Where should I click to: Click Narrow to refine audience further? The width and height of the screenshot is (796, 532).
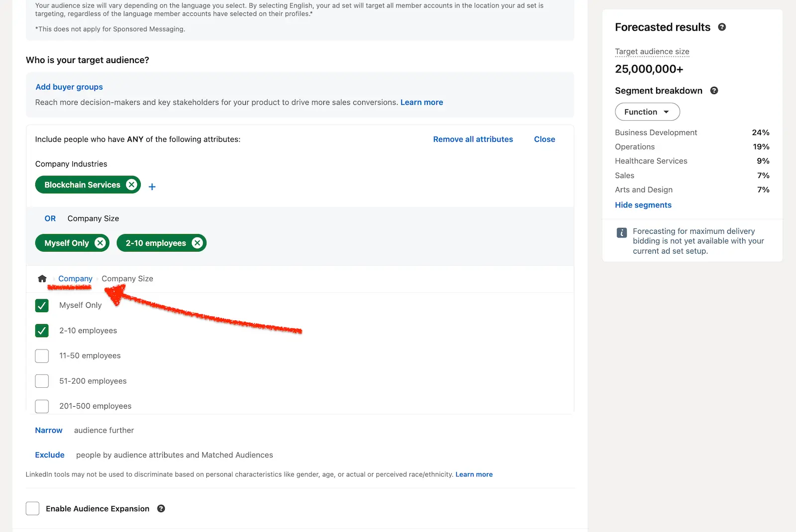[49, 431]
